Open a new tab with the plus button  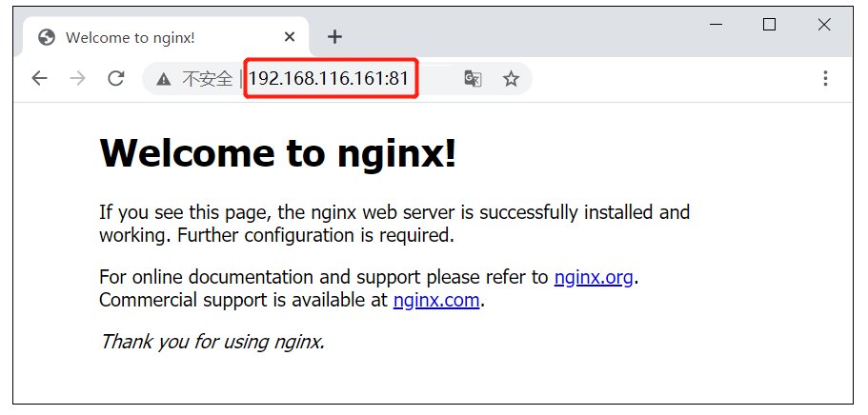(x=334, y=37)
